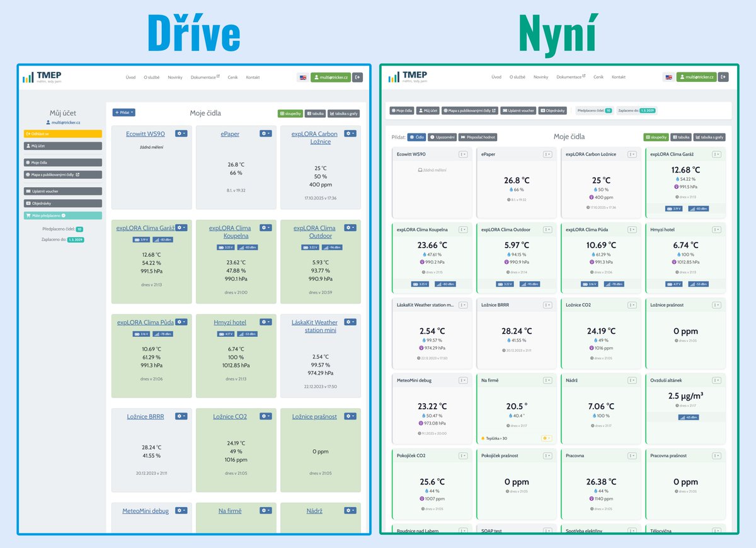Click signal -80 dBm badge on Koupelna card, Nyní
This screenshot has width=756, height=548.
pos(445,284)
